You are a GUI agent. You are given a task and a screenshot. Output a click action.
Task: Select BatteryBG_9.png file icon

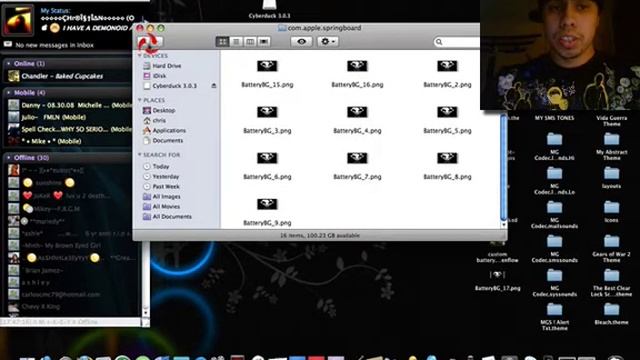tap(267, 204)
